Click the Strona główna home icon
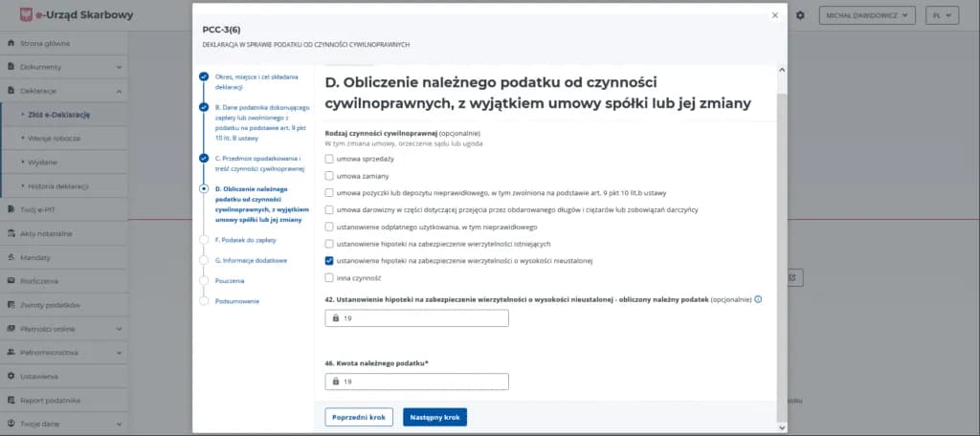This screenshot has height=436, width=980. coord(11,43)
